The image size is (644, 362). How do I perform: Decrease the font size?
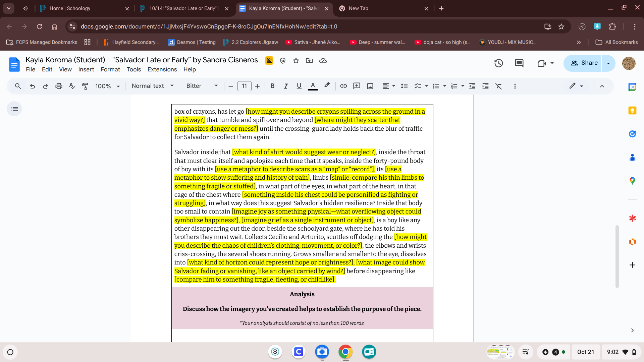coord(230,86)
